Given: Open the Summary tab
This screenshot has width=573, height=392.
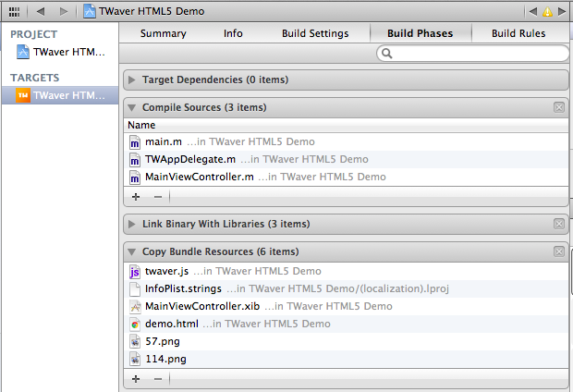Looking at the screenshot, I should tap(164, 33).
